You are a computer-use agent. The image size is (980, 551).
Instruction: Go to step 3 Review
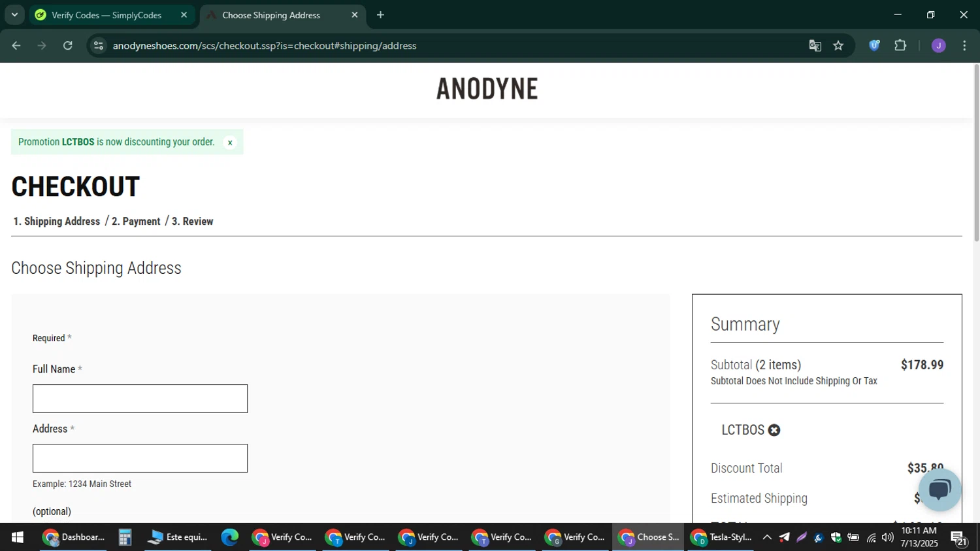(193, 222)
